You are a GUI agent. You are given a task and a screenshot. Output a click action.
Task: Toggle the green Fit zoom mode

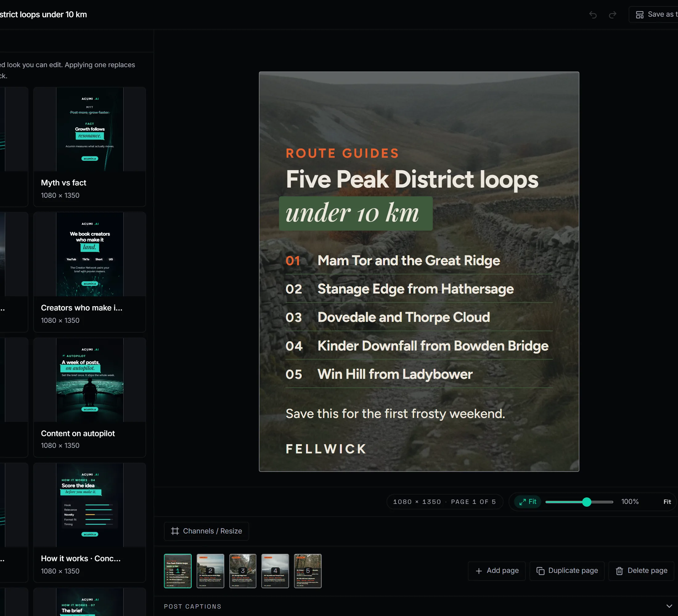click(x=527, y=502)
